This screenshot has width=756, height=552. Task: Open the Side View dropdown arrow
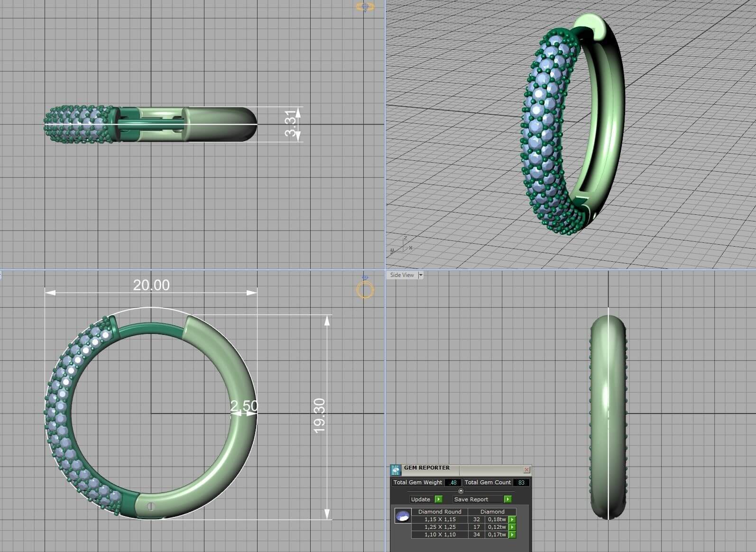tap(421, 275)
